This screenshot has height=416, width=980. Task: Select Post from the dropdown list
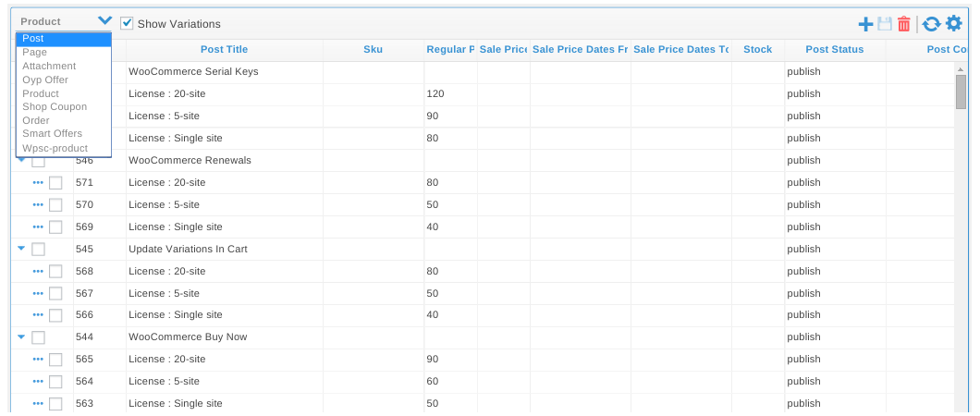[64, 39]
